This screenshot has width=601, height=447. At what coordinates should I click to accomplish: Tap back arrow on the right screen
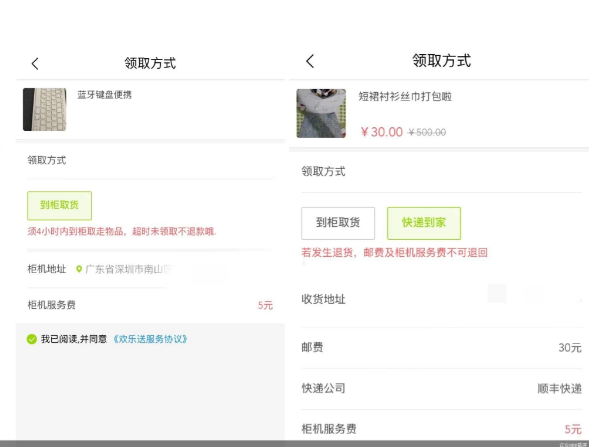310,61
